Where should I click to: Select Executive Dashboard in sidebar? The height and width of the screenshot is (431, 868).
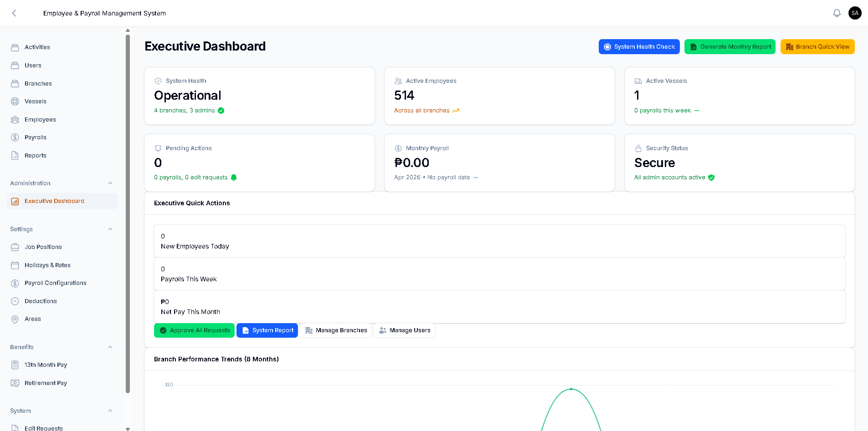62,201
